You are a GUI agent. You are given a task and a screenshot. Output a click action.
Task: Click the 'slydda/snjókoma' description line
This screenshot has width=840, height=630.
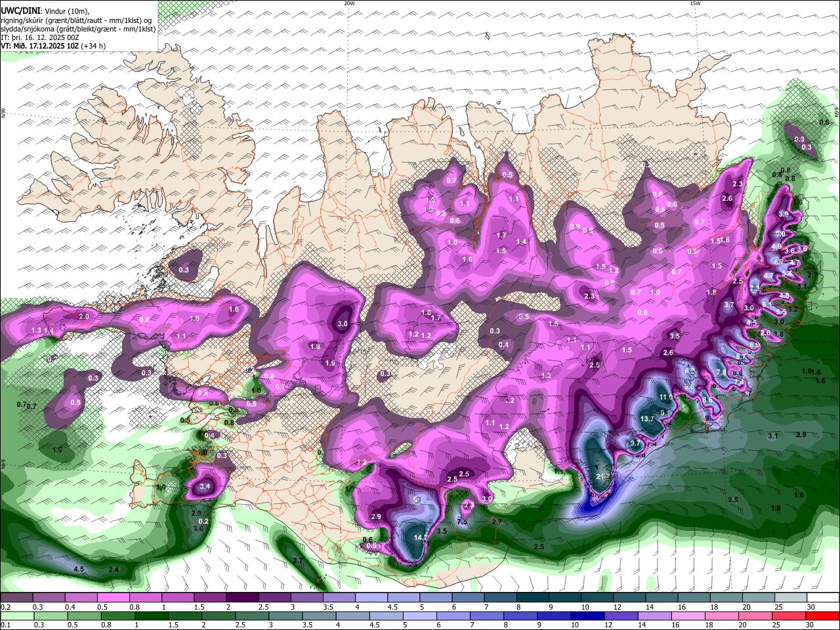(x=78, y=29)
